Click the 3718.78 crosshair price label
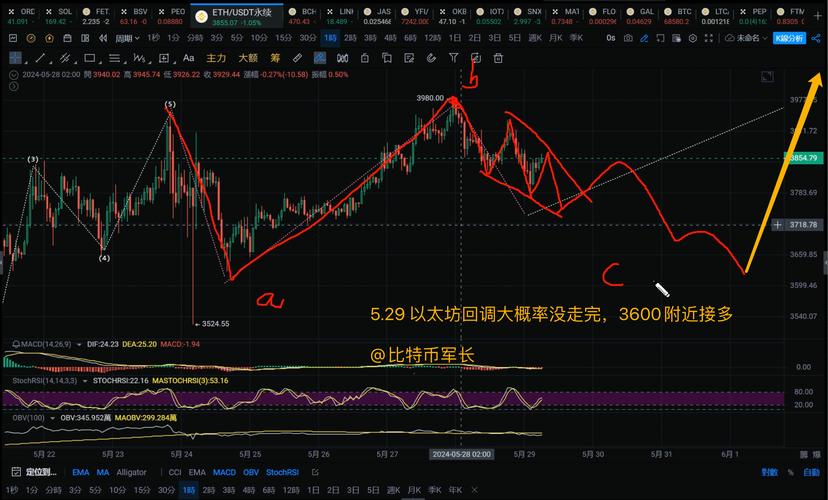 coord(803,225)
